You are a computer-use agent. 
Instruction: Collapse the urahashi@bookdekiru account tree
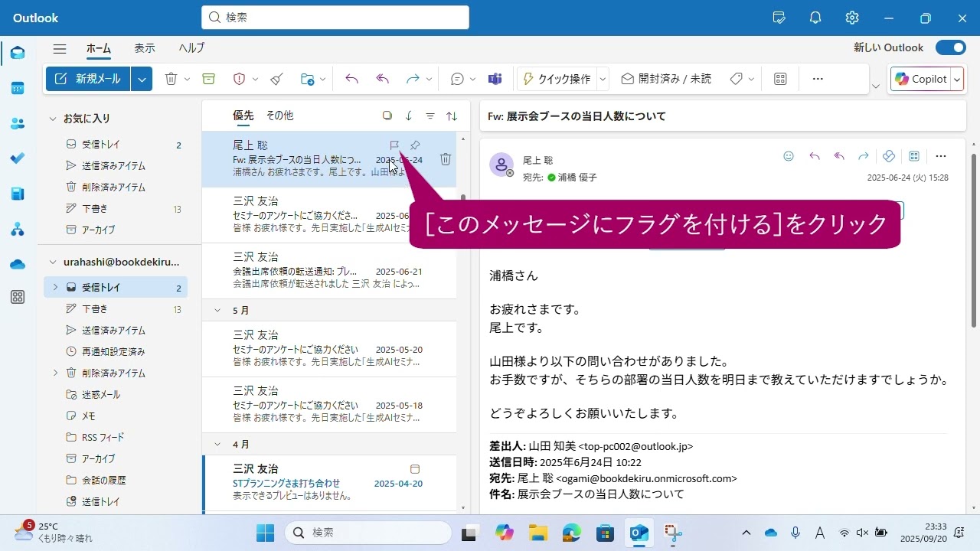pos(53,262)
